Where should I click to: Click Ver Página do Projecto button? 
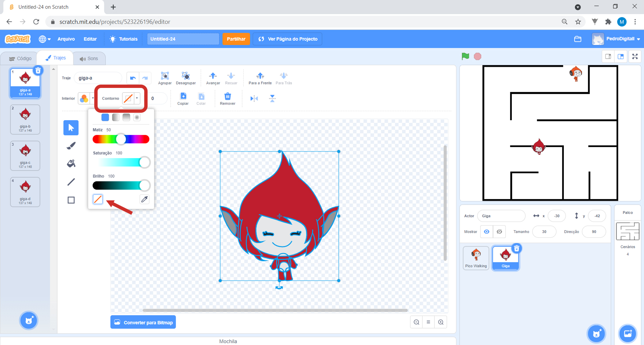[x=288, y=39]
